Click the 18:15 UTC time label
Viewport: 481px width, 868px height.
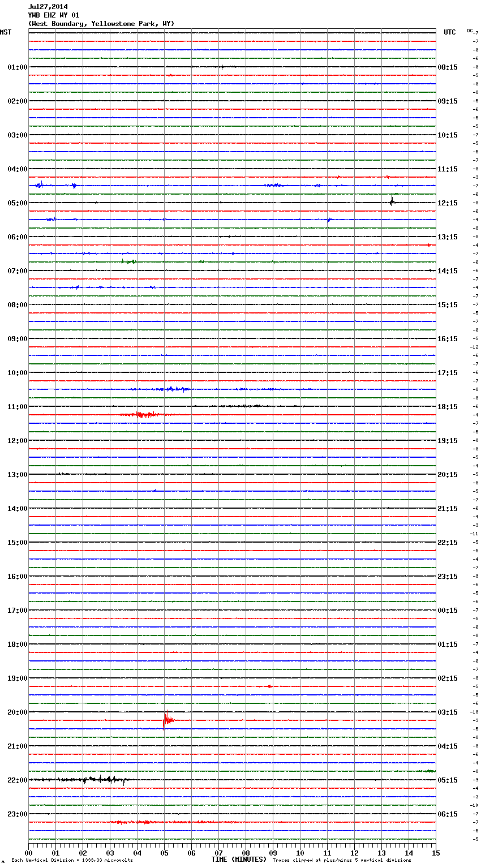[448, 407]
